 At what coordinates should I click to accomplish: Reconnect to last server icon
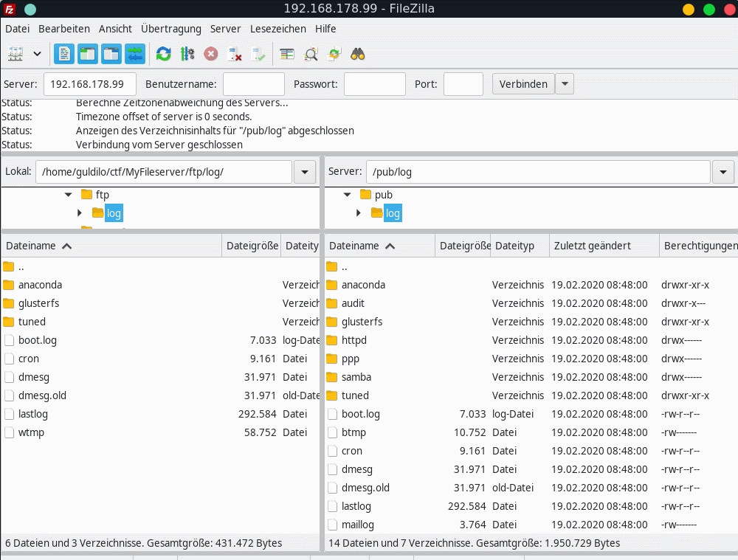tap(258, 54)
